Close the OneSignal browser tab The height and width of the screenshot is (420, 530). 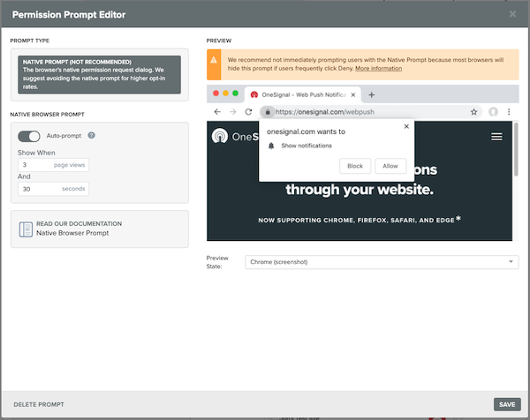352,95
